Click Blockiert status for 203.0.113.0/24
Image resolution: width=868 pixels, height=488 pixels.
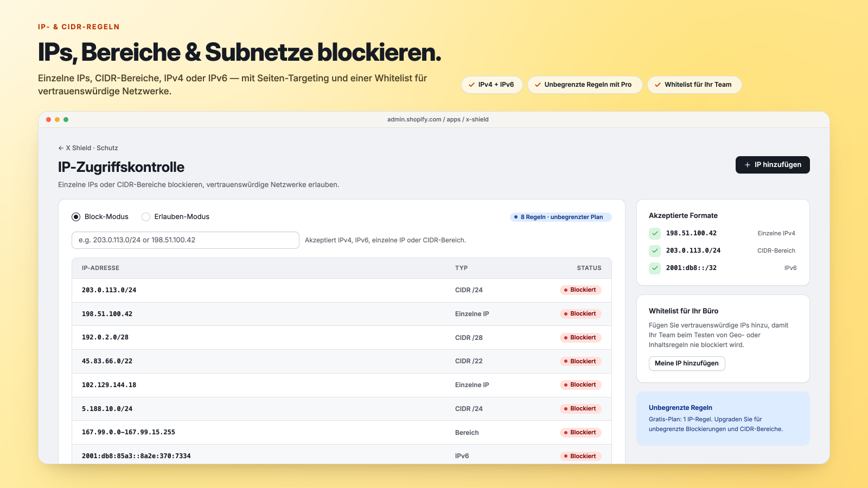(x=580, y=290)
